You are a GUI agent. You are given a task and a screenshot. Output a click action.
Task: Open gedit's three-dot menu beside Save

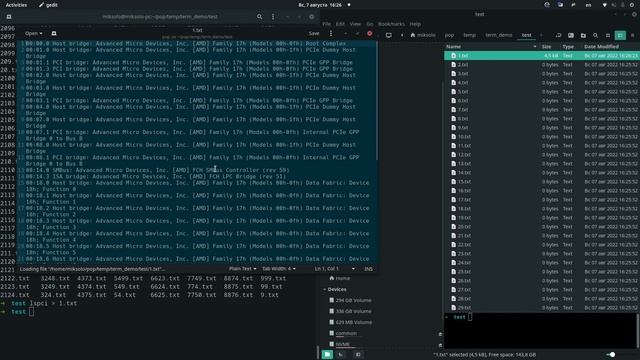click(331, 33)
